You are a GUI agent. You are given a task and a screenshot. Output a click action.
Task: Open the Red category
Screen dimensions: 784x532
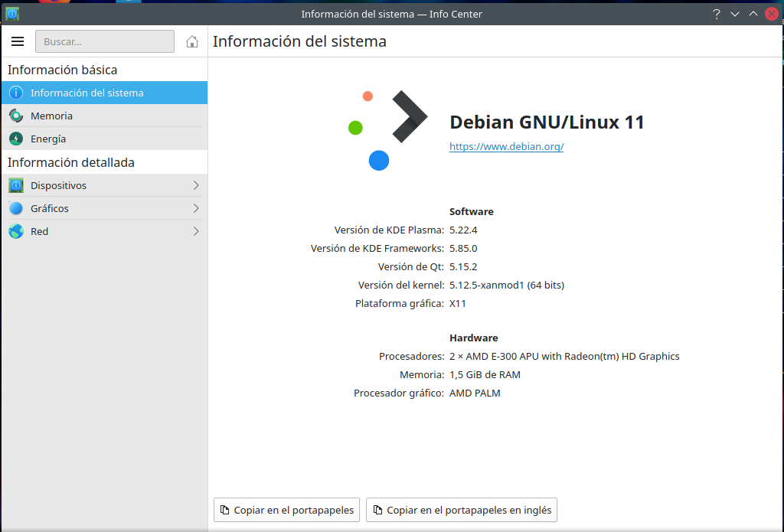tap(104, 231)
